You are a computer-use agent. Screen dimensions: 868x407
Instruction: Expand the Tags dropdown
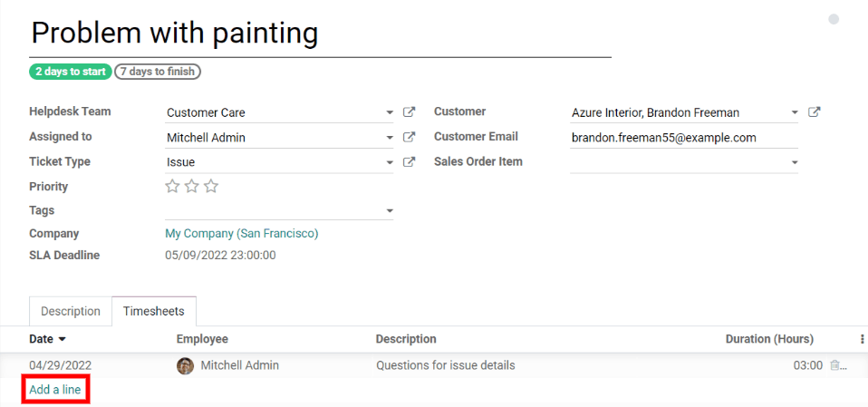[x=390, y=210]
